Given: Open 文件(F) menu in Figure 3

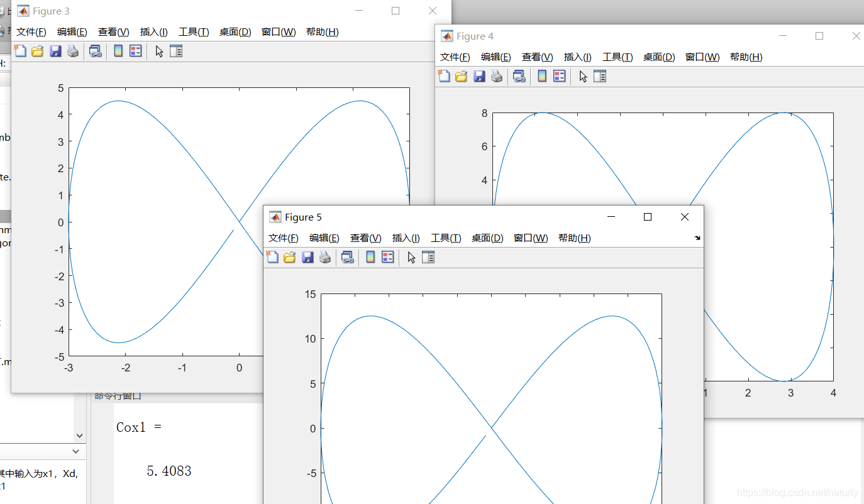Looking at the screenshot, I should (31, 32).
